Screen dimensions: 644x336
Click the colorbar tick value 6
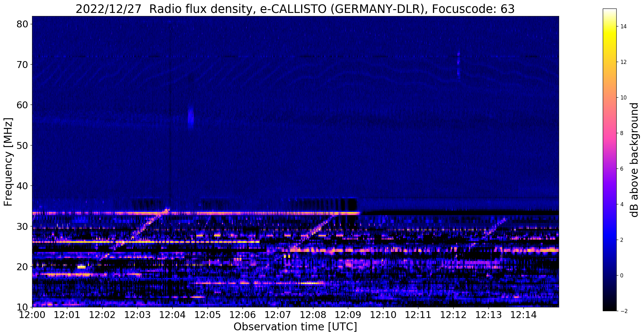coord(621,169)
